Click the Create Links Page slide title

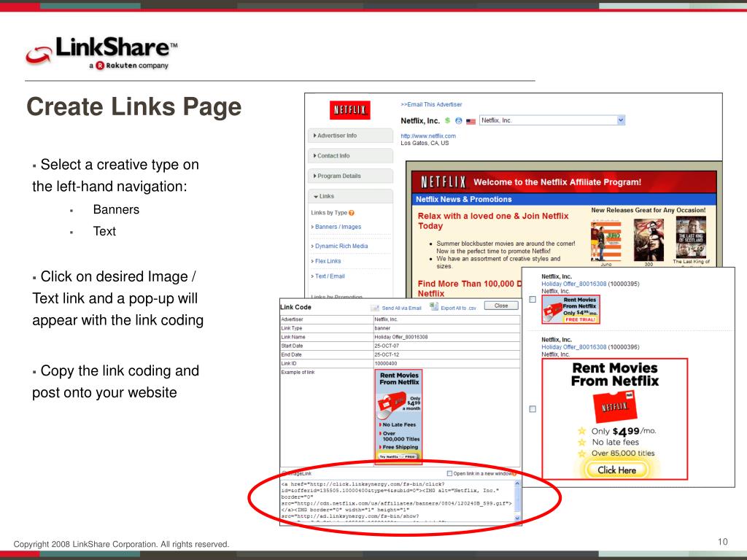[134, 106]
